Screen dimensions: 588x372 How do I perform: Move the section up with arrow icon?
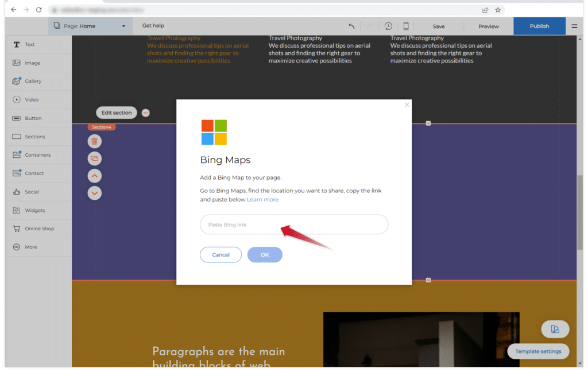tap(95, 176)
